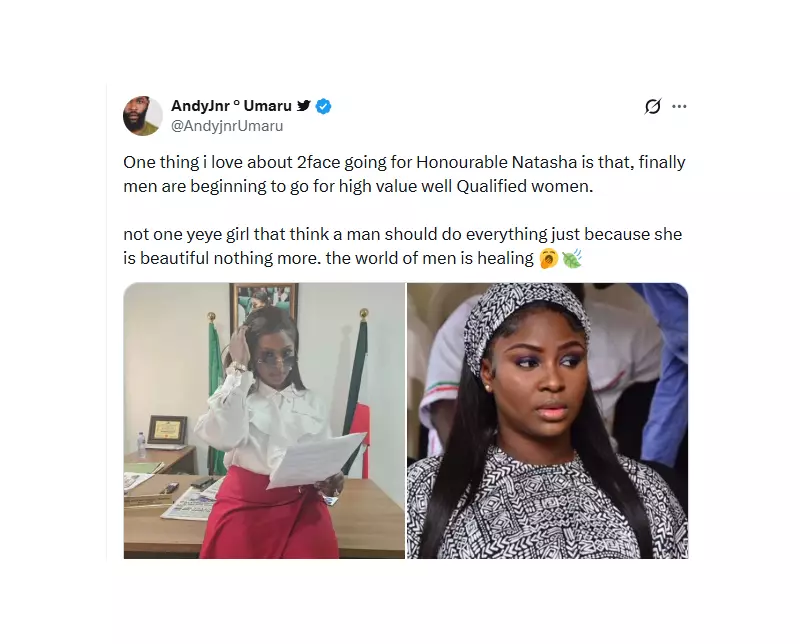Click AndyJnr Umaru's profile avatar
This screenshot has height=644, width=800.
click(x=142, y=115)
